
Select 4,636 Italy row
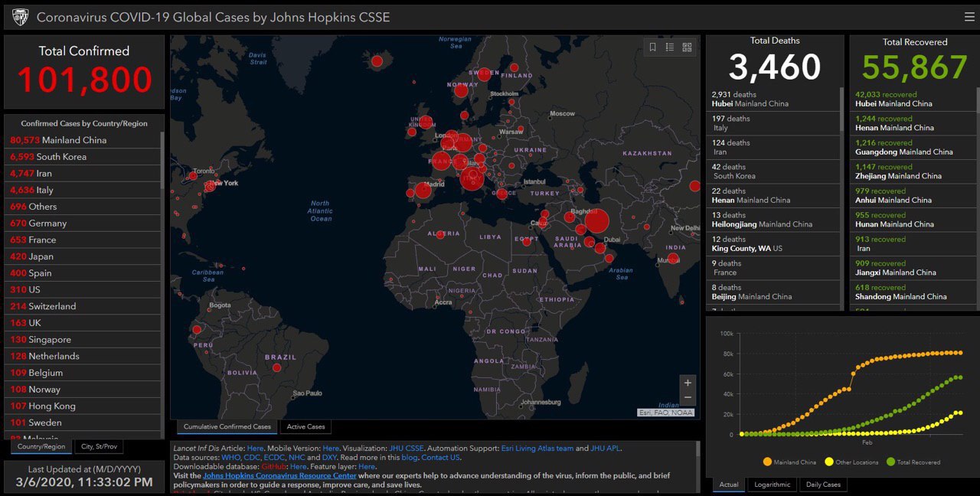coord(83,190)
